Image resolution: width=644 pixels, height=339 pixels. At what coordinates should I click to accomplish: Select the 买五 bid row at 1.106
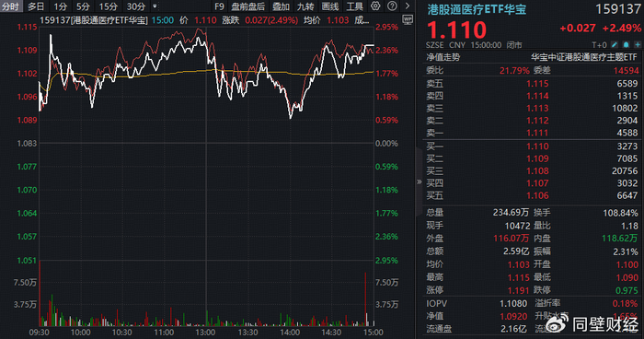(532, 196)
